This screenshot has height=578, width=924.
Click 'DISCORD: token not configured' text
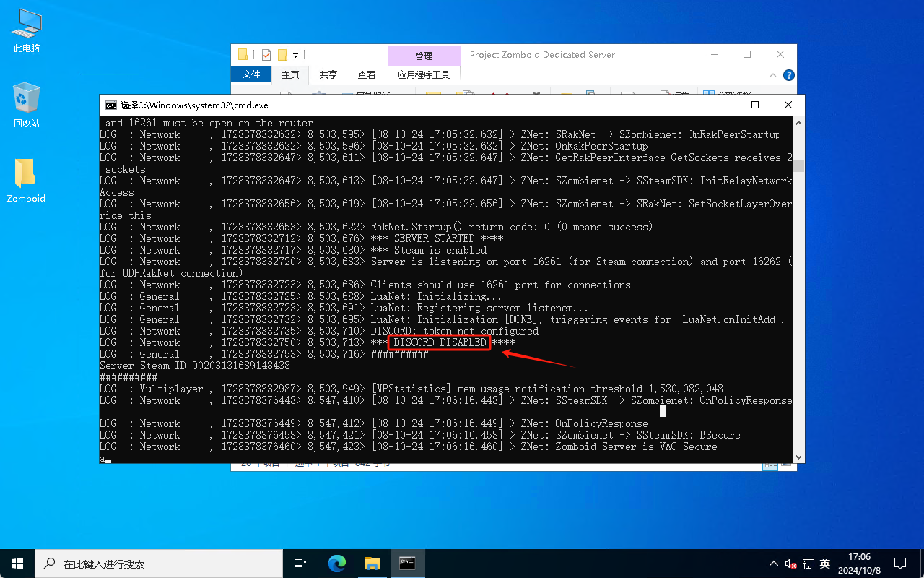(x=454, y=331)
